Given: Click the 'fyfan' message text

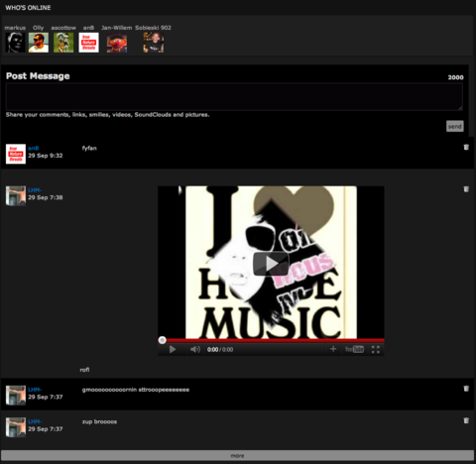Looking at the screenshot, I should (x=89, y=148).
